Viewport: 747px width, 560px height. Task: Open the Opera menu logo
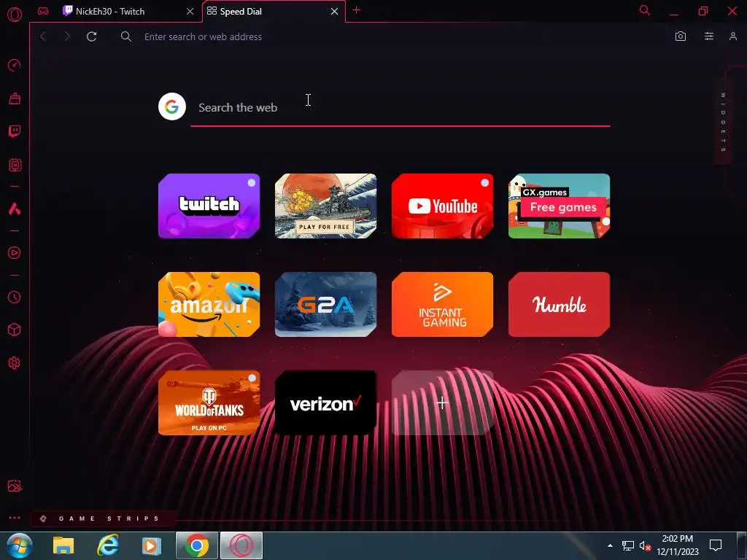coord(15,15)
